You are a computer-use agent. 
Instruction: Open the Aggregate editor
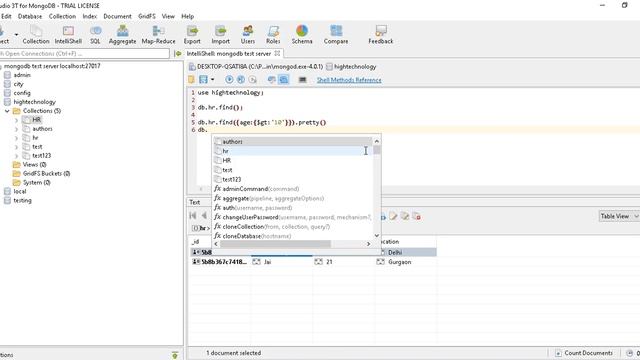122,35
